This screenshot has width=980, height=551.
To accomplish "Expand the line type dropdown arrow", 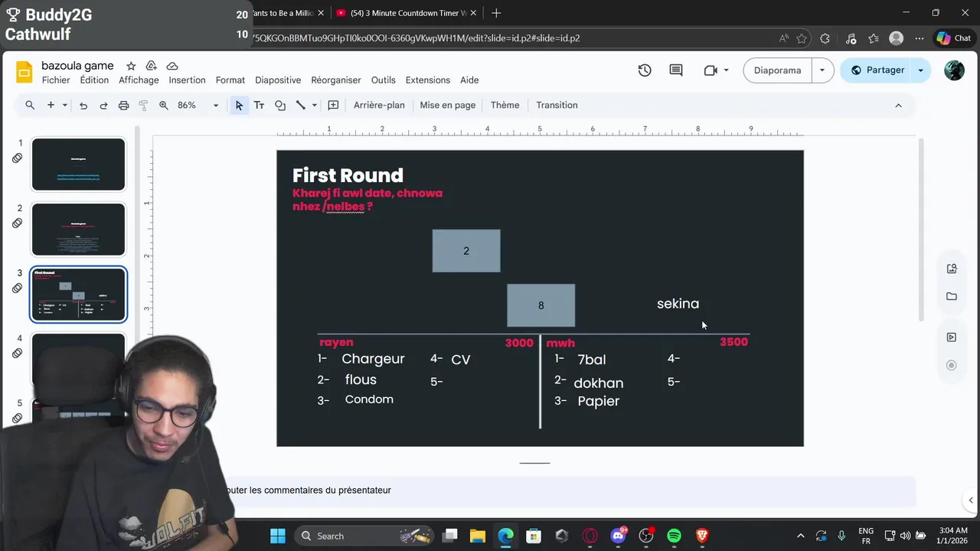I will (314, 105).
